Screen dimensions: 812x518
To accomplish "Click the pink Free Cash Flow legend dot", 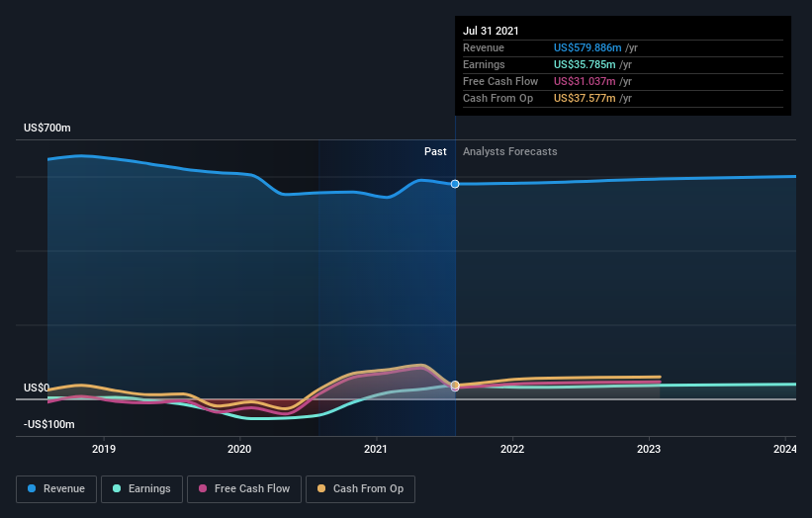I will tap(203, 488).
